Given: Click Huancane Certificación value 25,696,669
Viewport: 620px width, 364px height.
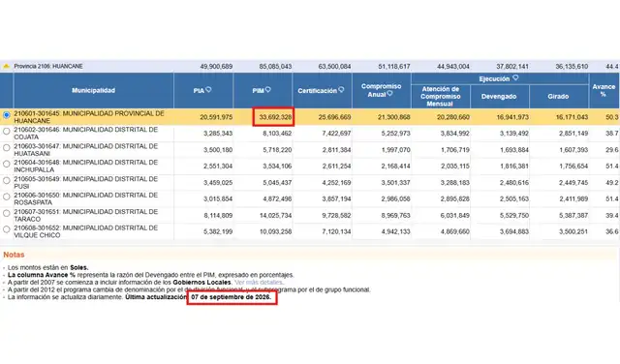Looking at the screenshot, I should (x=334, y=117).
